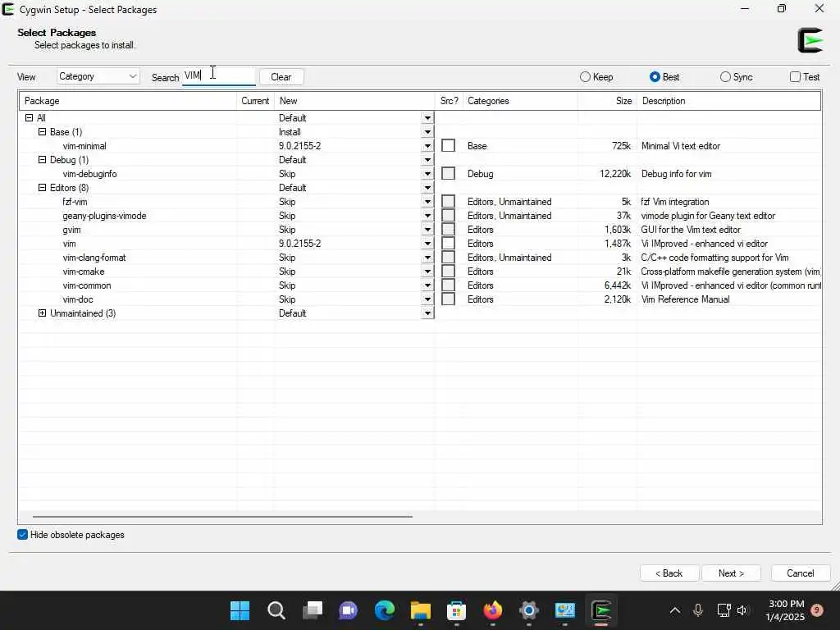Open action dropdown for vim-cmake
This screenshot has height=630, width=840.
[427, 272]
